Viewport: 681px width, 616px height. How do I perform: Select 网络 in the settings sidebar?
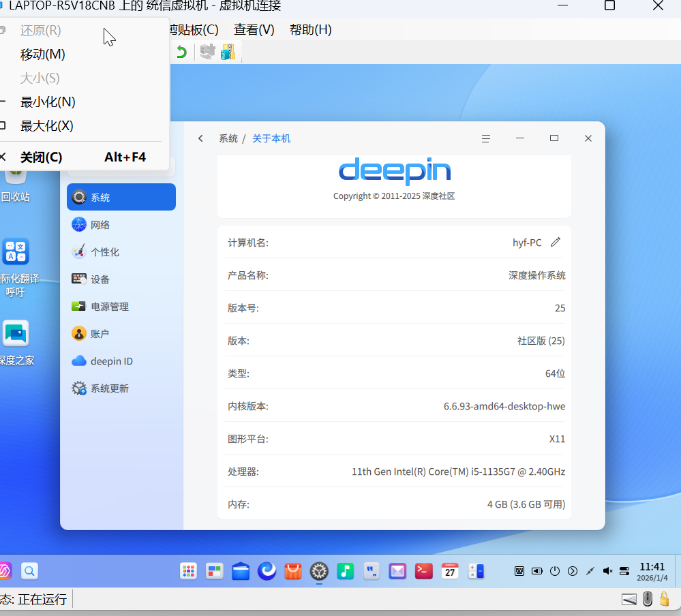click(121, 224)
